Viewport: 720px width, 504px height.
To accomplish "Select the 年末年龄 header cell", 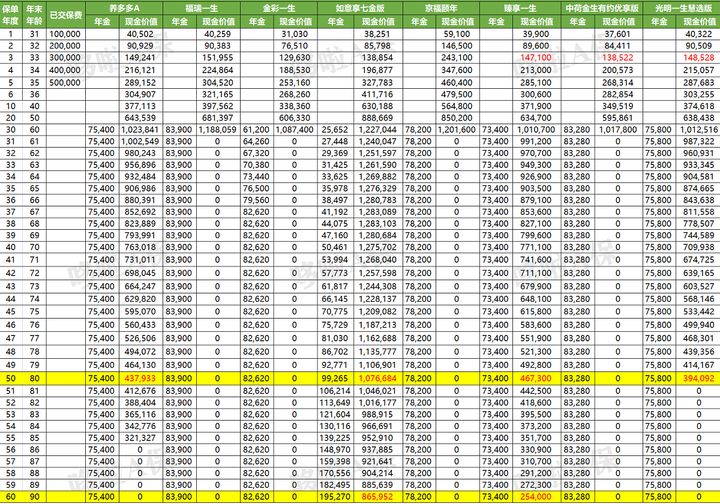I will [x=34, y=15].
